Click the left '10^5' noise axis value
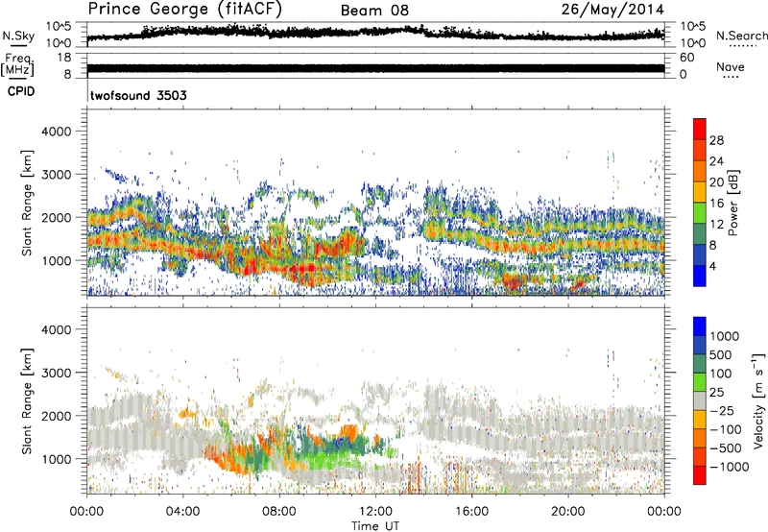 tap(59, 27)
